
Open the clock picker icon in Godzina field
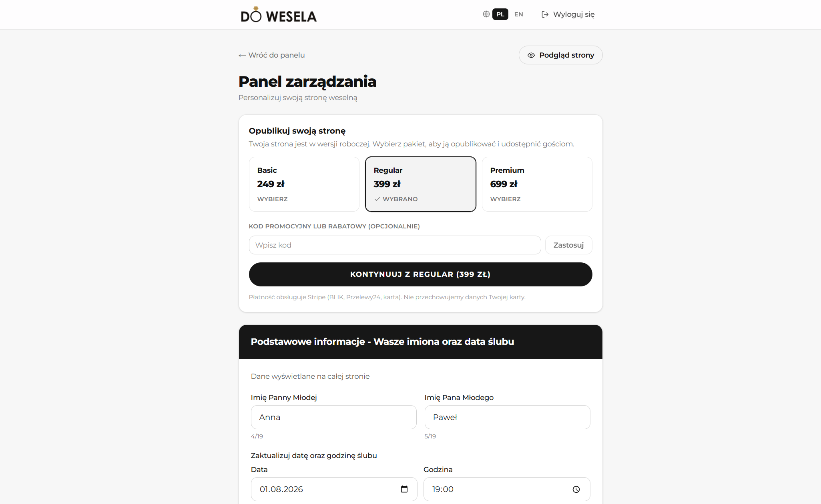[576, 489]
